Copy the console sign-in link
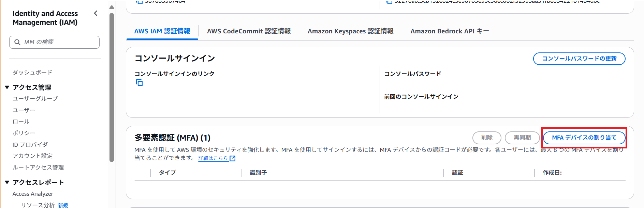The height and width of the screenshot is (208, 644). pyautogui.click(x=139, y=83)
